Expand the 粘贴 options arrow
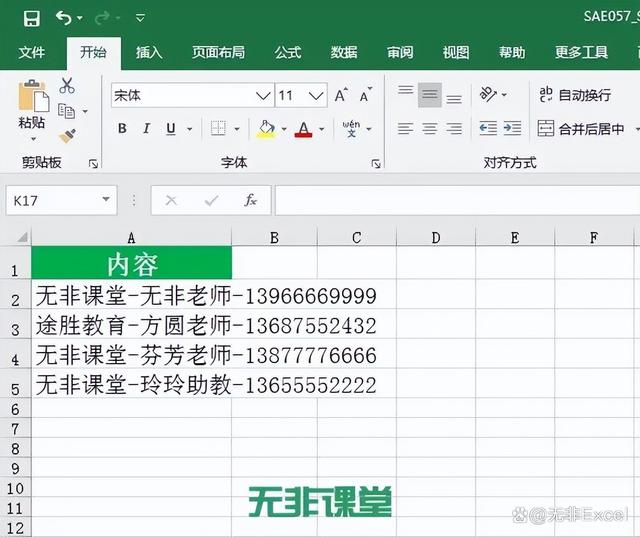This screenshot has width=640, height=537. coord(33,139)
